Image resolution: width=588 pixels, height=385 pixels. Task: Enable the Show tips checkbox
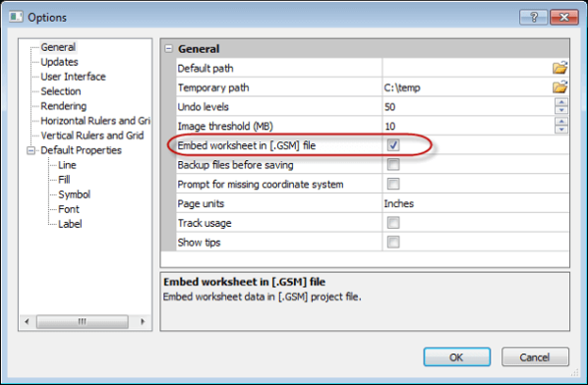point(393,242)
